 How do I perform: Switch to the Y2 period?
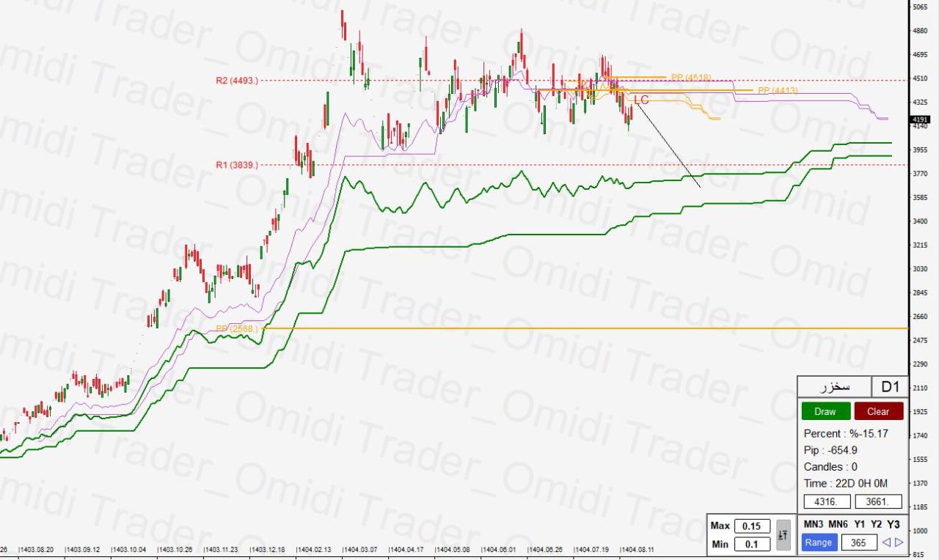pos(876,524)
